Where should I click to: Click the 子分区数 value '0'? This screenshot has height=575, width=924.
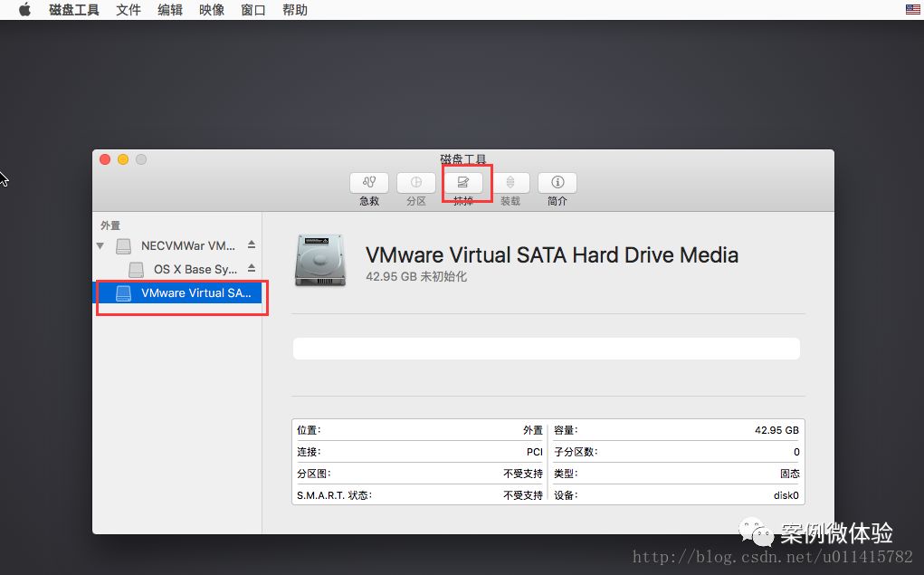pos(796,452)
